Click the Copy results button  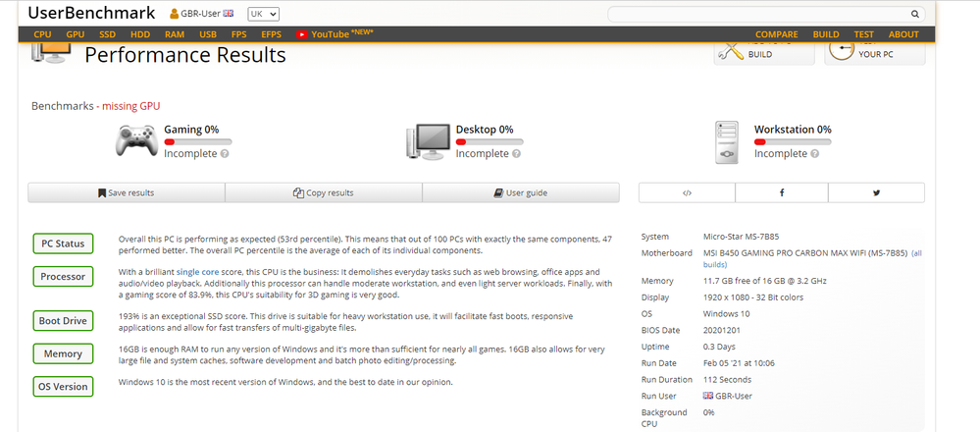[324, 192]
